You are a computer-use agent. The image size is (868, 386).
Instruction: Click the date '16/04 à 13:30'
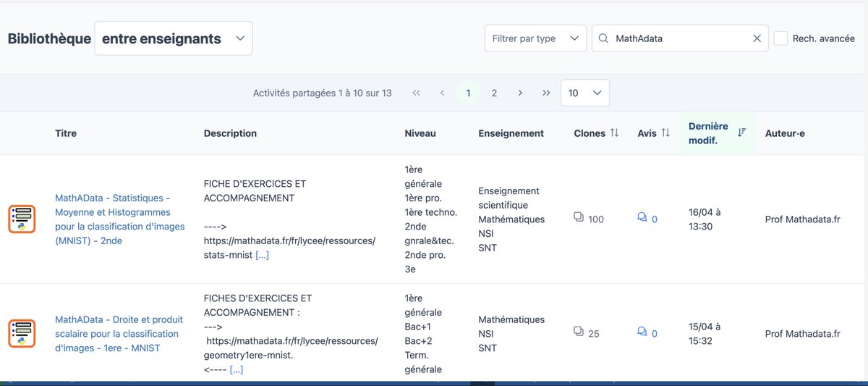(706, 219)
